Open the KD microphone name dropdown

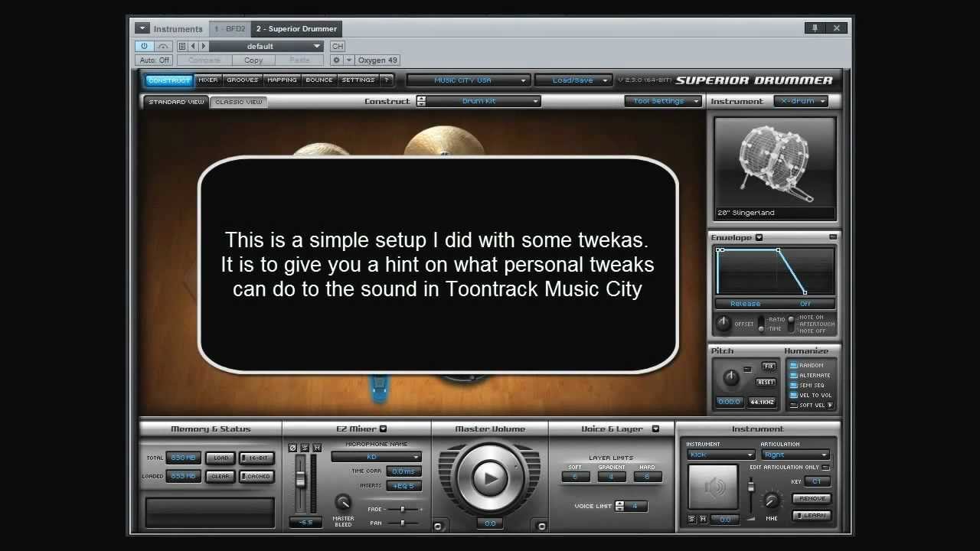click(376, 457)
